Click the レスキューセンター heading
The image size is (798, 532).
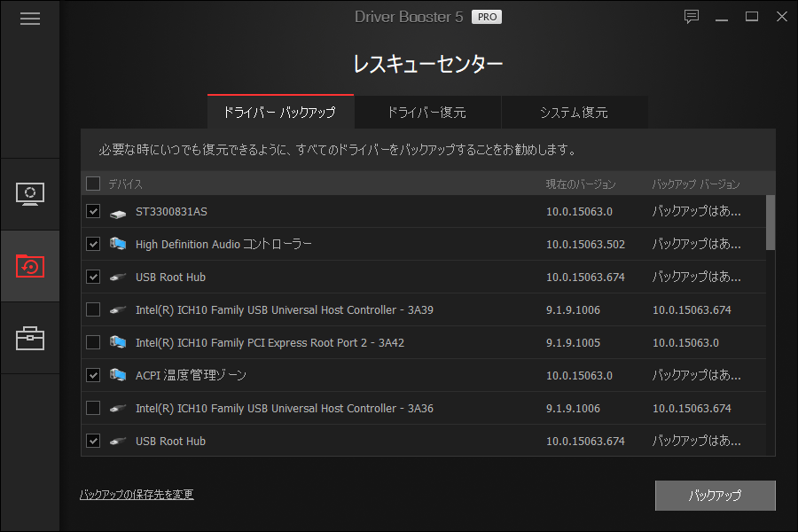[x=427, y=64]
